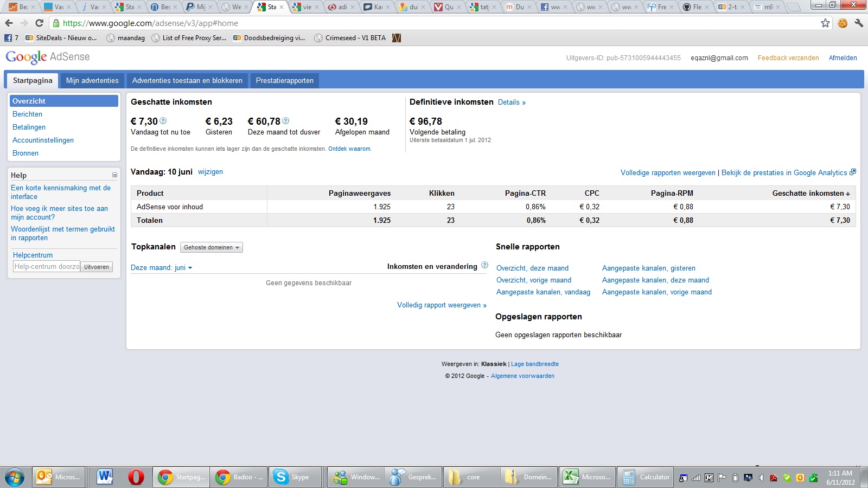
Task: Open Volledige rapporten weergeven link
Action: [x=668, y=172]
